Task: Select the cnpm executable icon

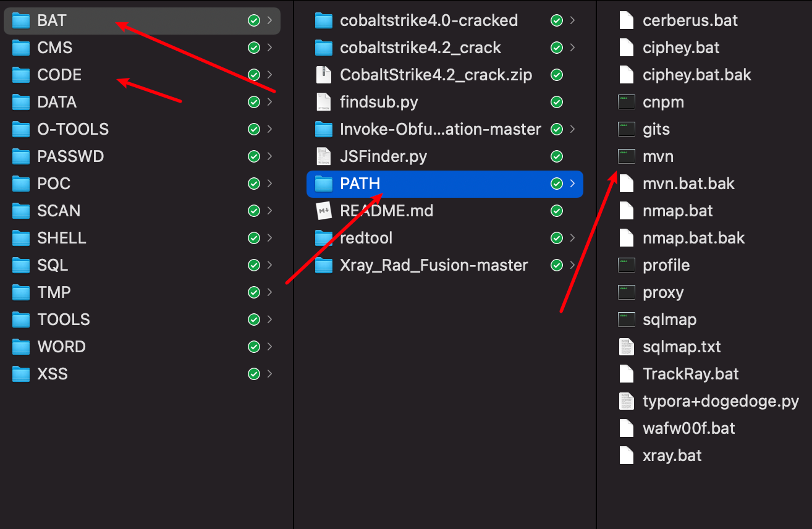Action: pos(627,103)
